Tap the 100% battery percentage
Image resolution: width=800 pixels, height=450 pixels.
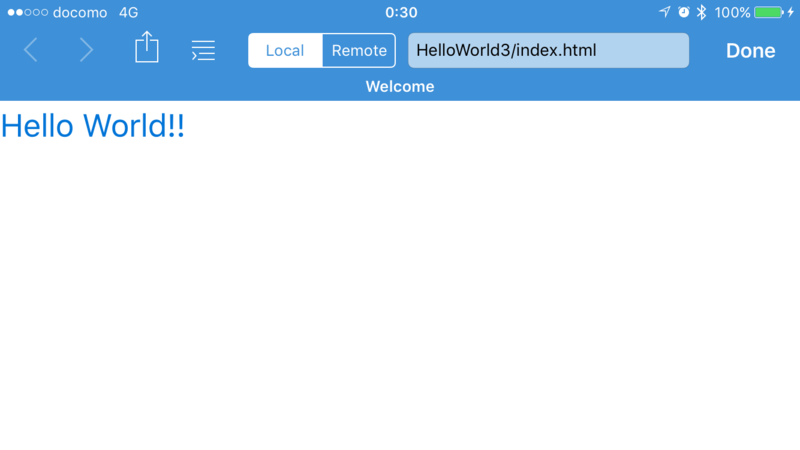pos(732,12)
